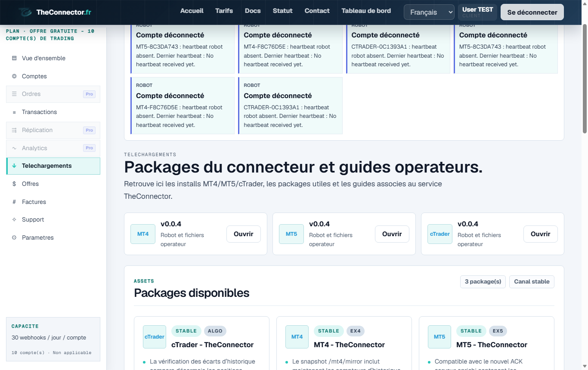Select Telechargements in sidebar

53,166
